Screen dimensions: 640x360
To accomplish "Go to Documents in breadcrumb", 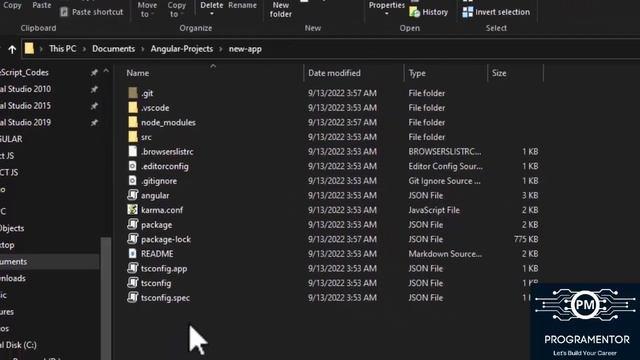I will click(113, 49).
